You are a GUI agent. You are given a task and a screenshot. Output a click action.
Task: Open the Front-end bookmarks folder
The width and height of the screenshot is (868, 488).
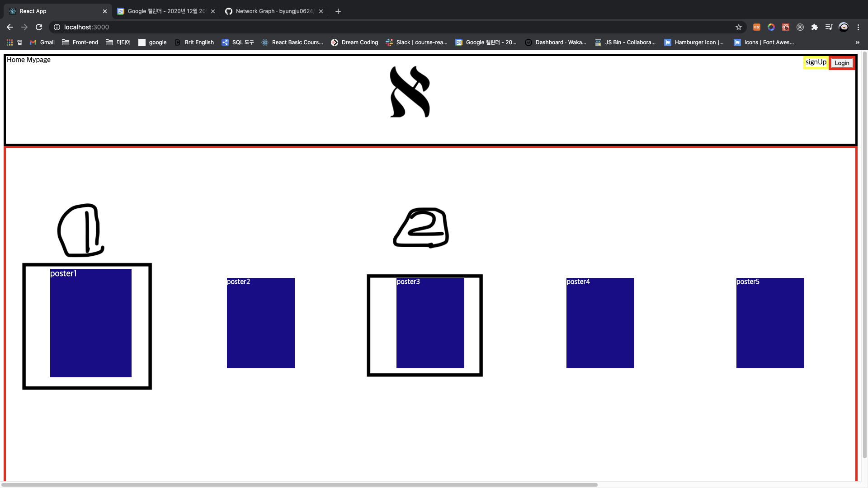(x=80, y=42)
